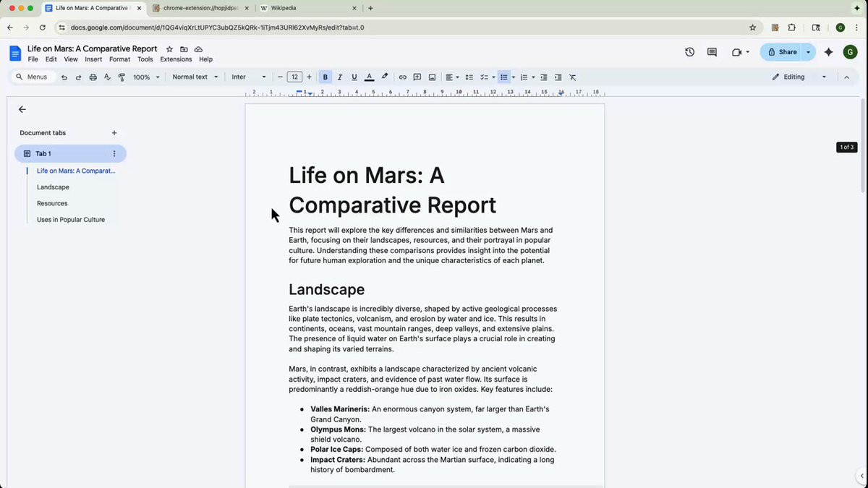Expand the Share dropdown arrow

809,52
